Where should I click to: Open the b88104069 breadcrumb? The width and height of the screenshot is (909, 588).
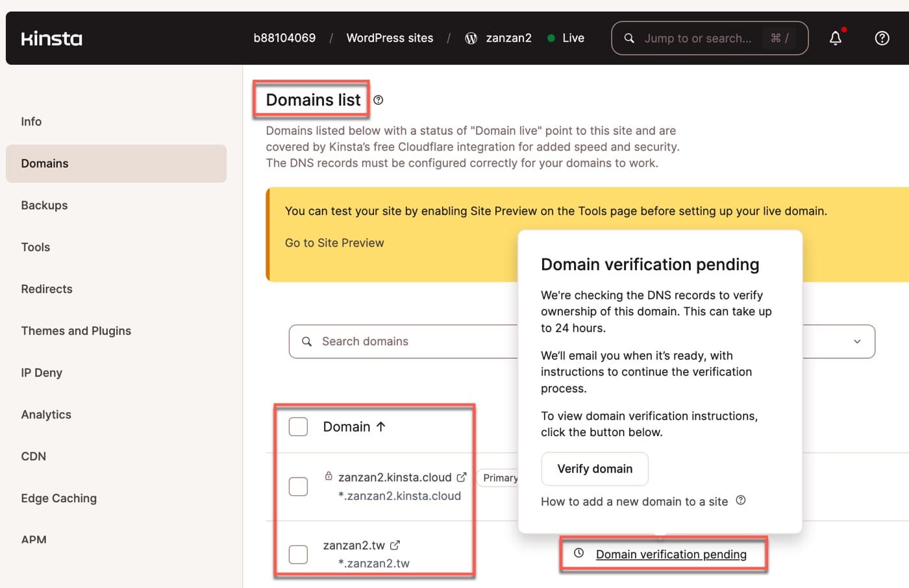284,38
